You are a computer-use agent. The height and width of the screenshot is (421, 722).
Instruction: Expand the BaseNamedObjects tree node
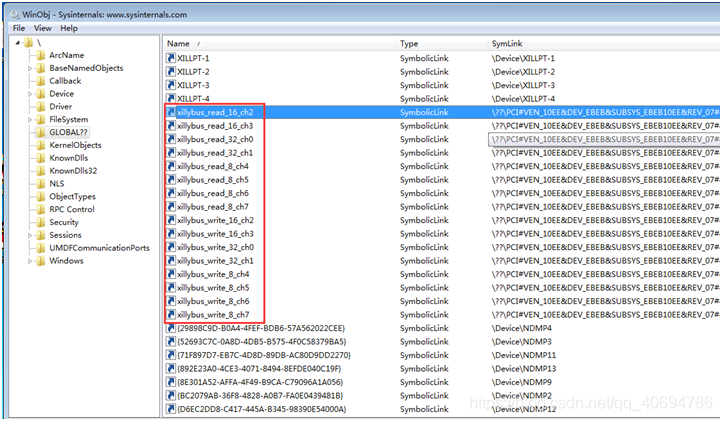[30, 68]
